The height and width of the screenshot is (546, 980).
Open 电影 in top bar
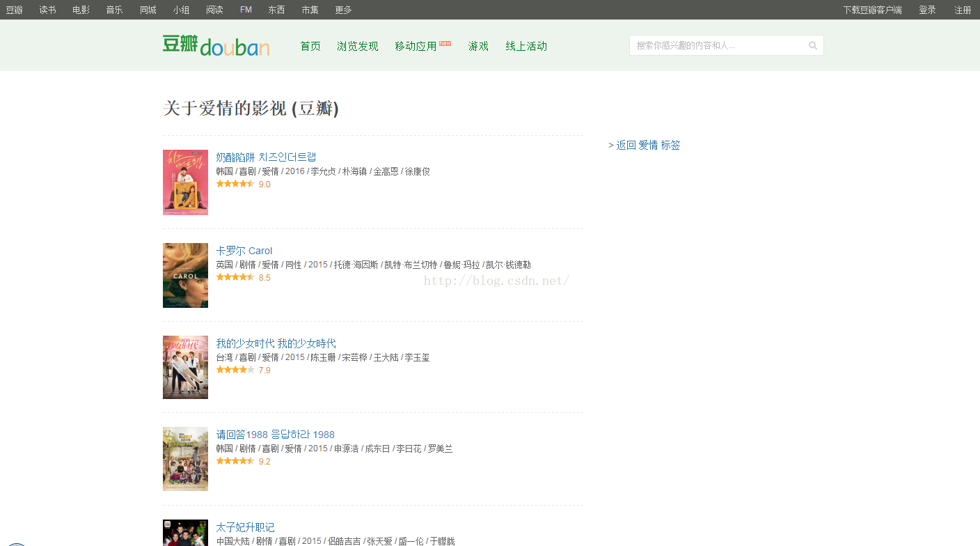(x=81, y=10)
